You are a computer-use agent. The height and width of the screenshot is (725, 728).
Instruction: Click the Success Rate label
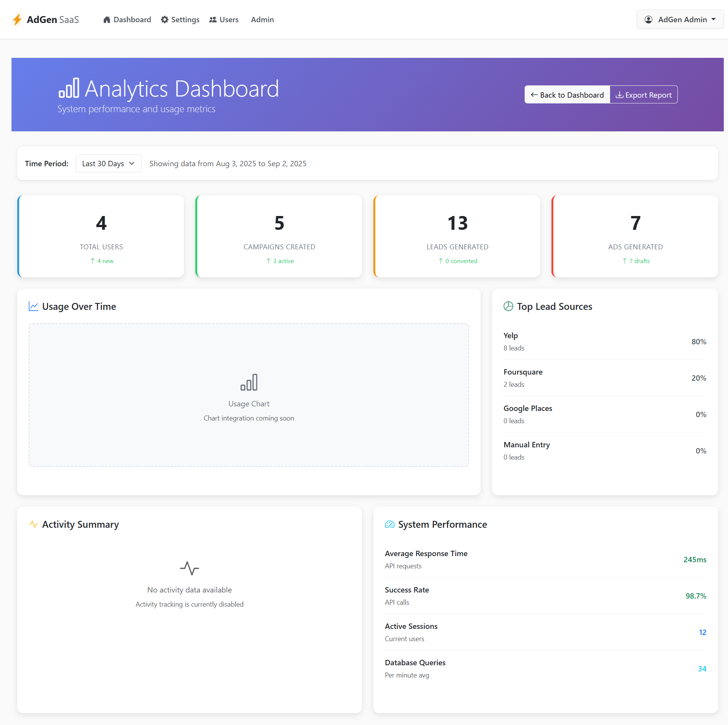(x=407, y=590)
